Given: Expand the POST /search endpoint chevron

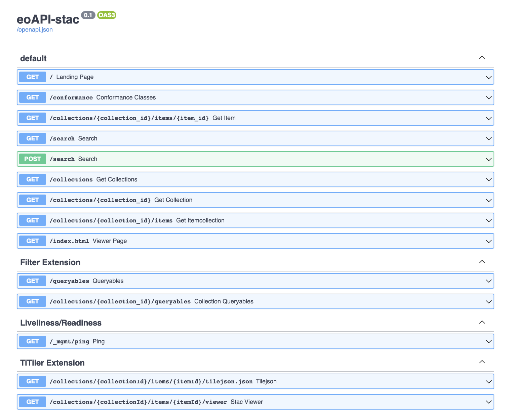Looking at the screenshot, I should pos(488,159).
